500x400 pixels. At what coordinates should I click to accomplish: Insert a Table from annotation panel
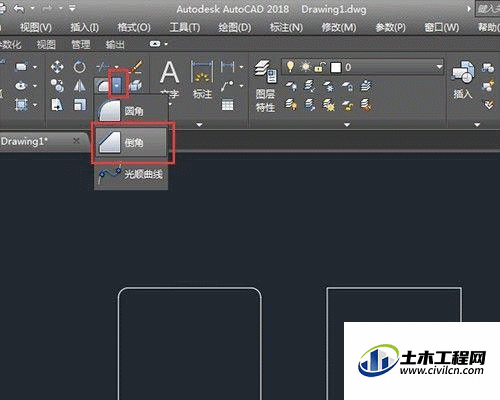228,105
